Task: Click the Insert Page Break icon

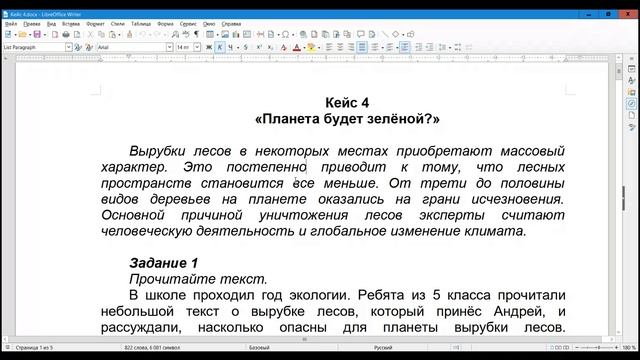Action: 260,35
